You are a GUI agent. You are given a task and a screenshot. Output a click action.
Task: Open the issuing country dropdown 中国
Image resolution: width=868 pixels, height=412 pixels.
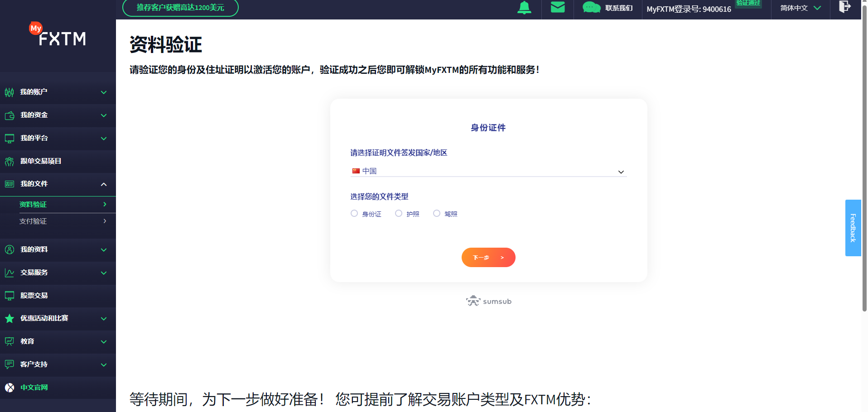[x=488, y=171]
